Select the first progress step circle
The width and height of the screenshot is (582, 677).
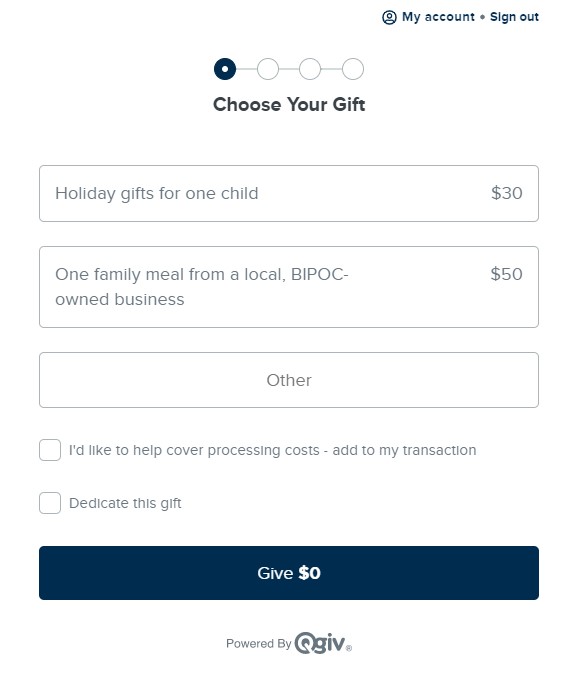[225, 69]
